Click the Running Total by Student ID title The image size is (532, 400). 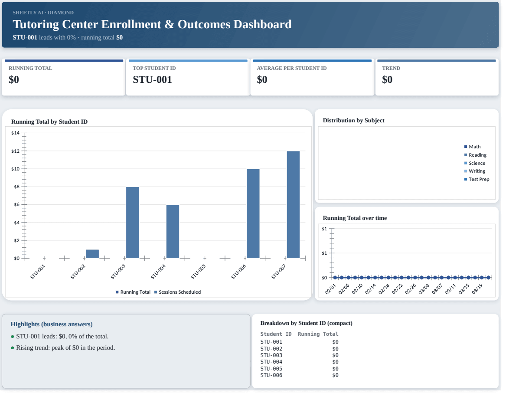pos(49,121)
